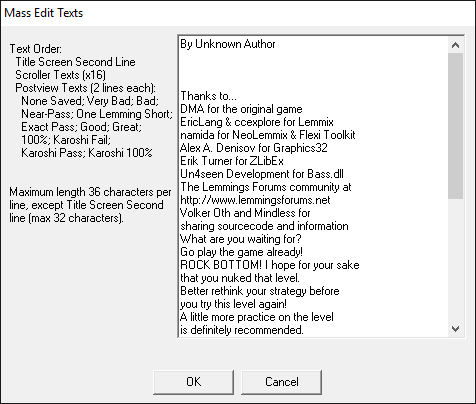
Task: Place cursor in 'By Unknown Author' line
Action: [x=228, y=44]
